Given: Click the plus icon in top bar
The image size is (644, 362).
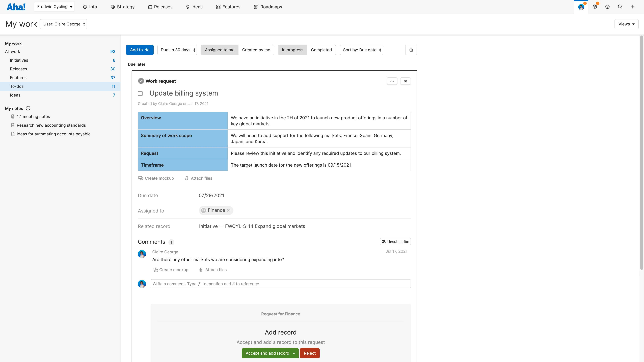Looking at the screenshot, I should point(632,7).
